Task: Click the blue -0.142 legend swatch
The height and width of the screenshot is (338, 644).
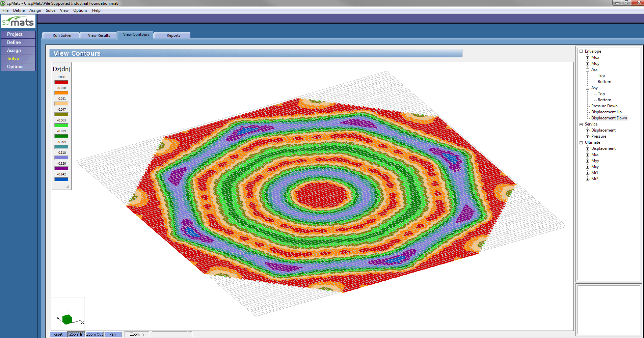Action: point(61,179)
